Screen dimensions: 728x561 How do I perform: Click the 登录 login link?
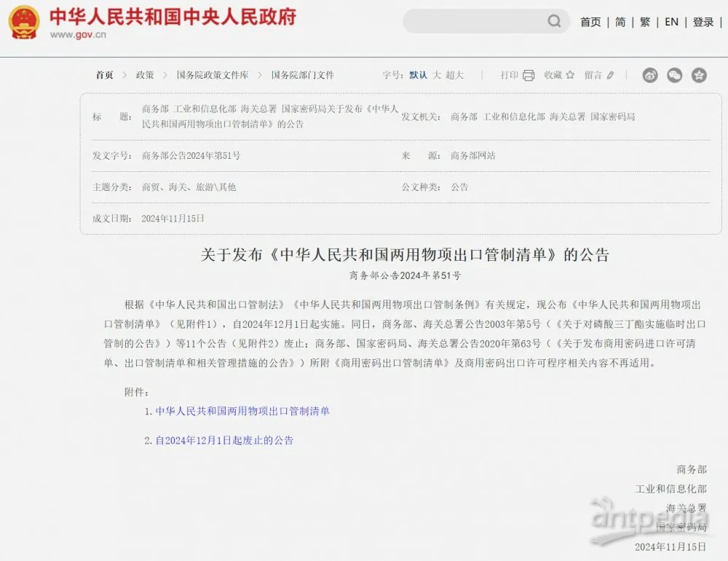703,22
